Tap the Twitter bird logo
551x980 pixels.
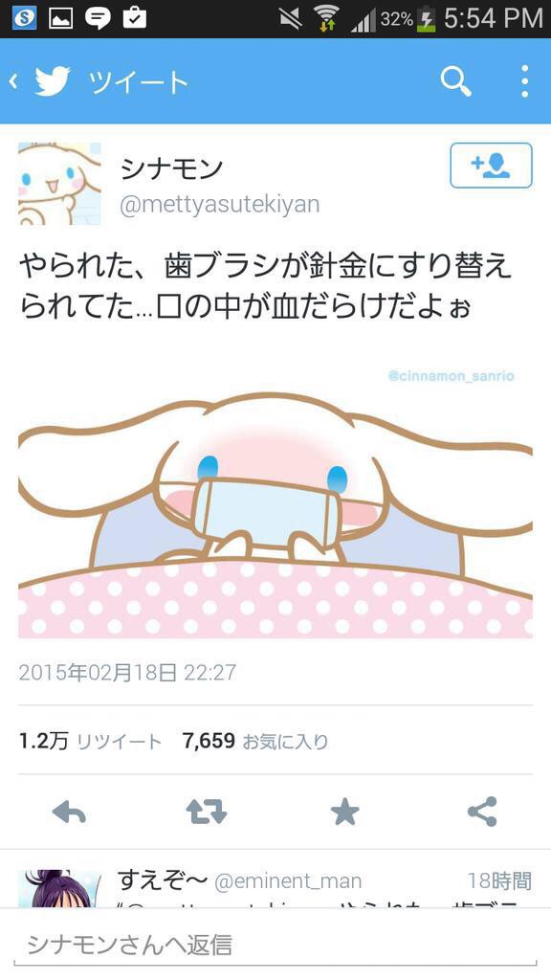tap(53, 82)
